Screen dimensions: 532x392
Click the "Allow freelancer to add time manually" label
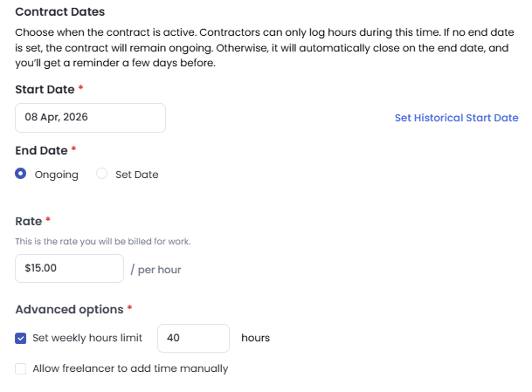coord(130,368)
